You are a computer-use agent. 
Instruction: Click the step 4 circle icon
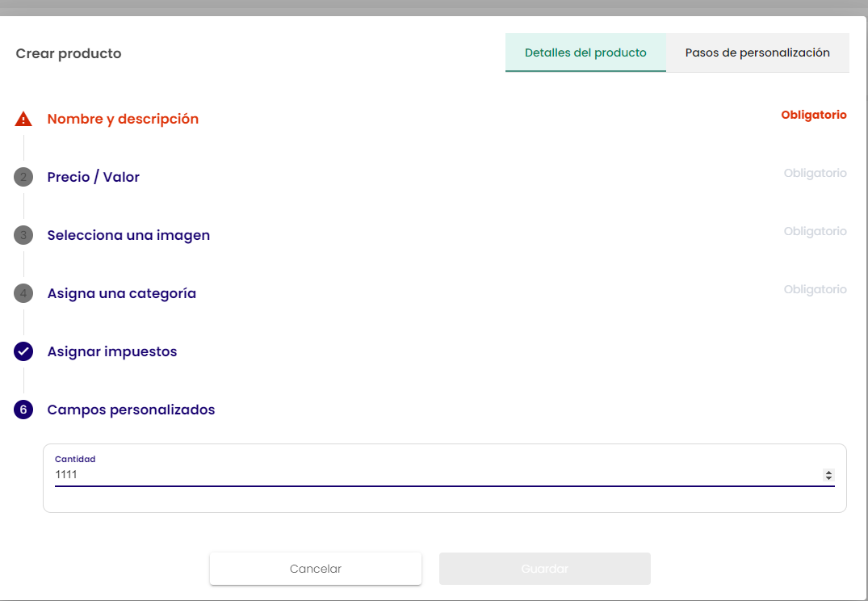[23, 293]
